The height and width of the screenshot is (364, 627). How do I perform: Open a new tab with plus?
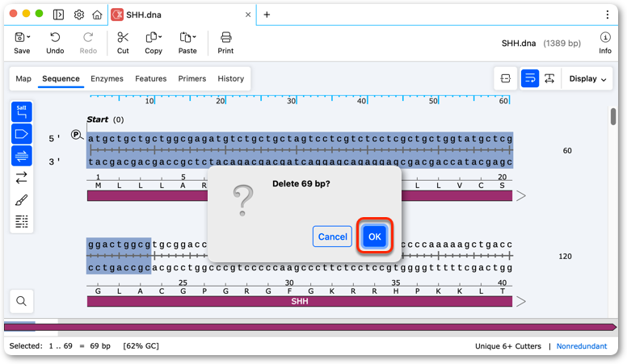point(267,15)
